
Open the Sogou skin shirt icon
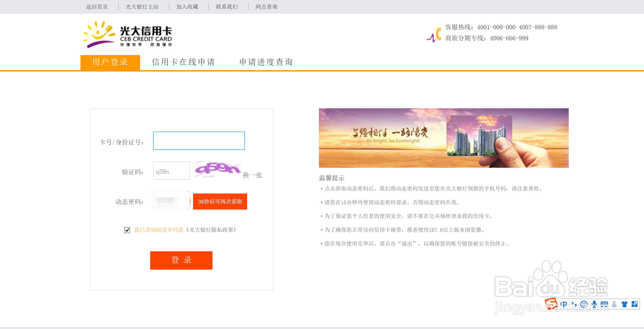click(x=625, y=304)
